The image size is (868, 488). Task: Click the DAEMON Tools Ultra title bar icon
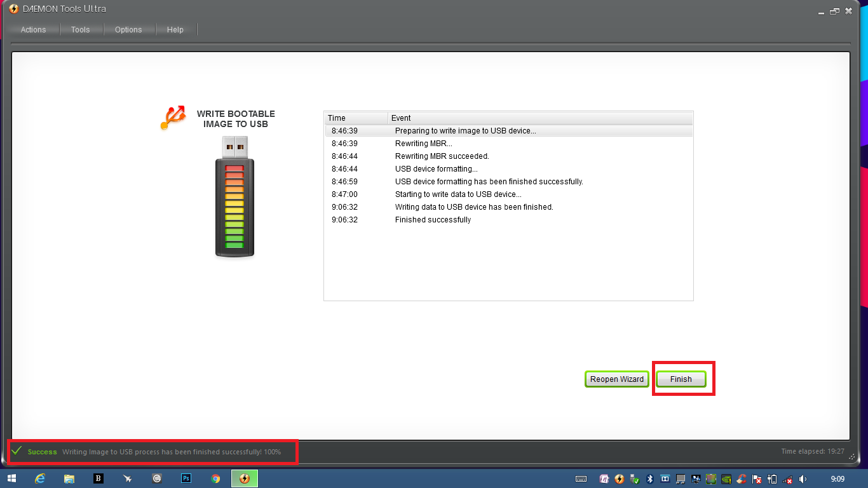pos(14,9)
